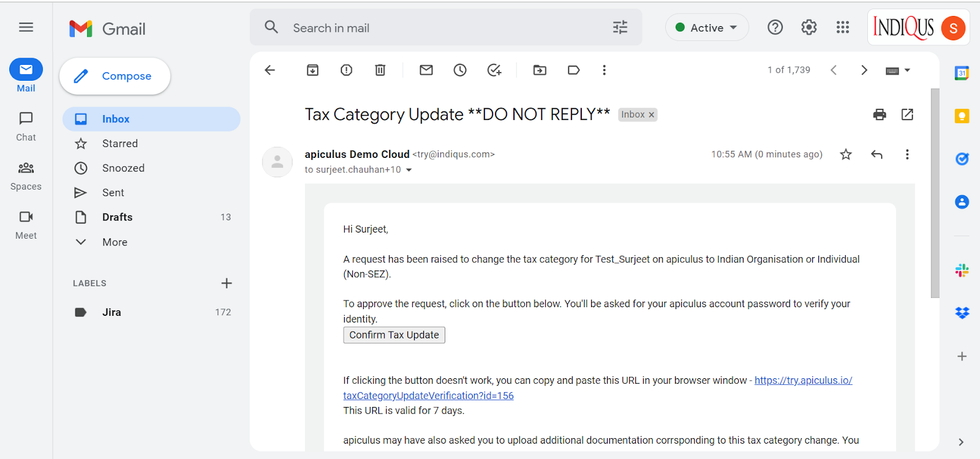Click the message vertical scrollbar
Screen dimensions: 980x459
935,193
